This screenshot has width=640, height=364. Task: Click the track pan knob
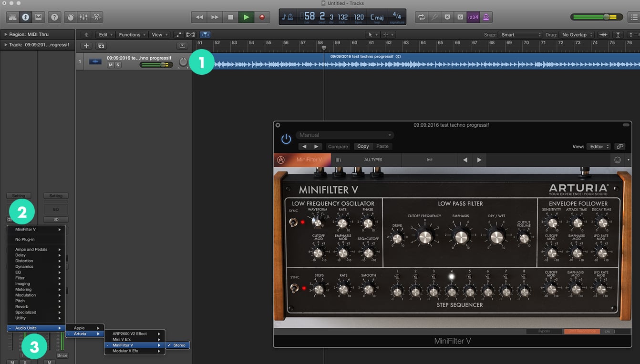183,62
